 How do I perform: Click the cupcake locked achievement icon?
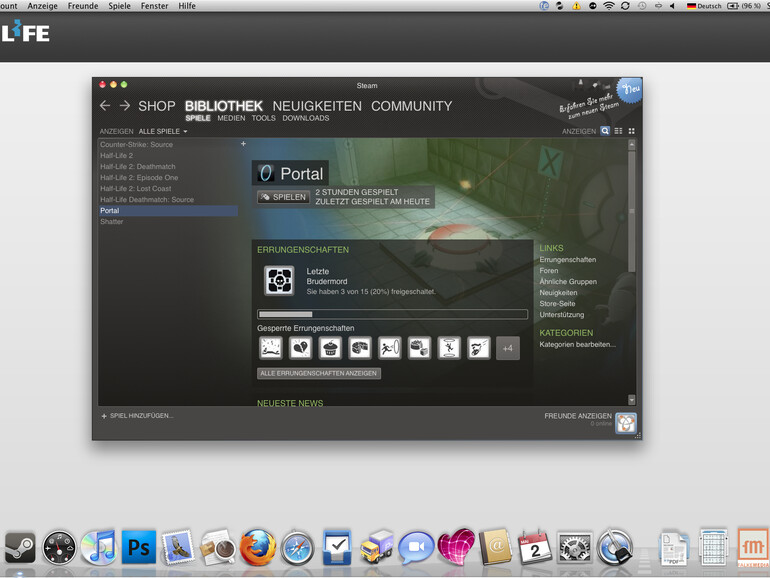(x=330, y=348)
